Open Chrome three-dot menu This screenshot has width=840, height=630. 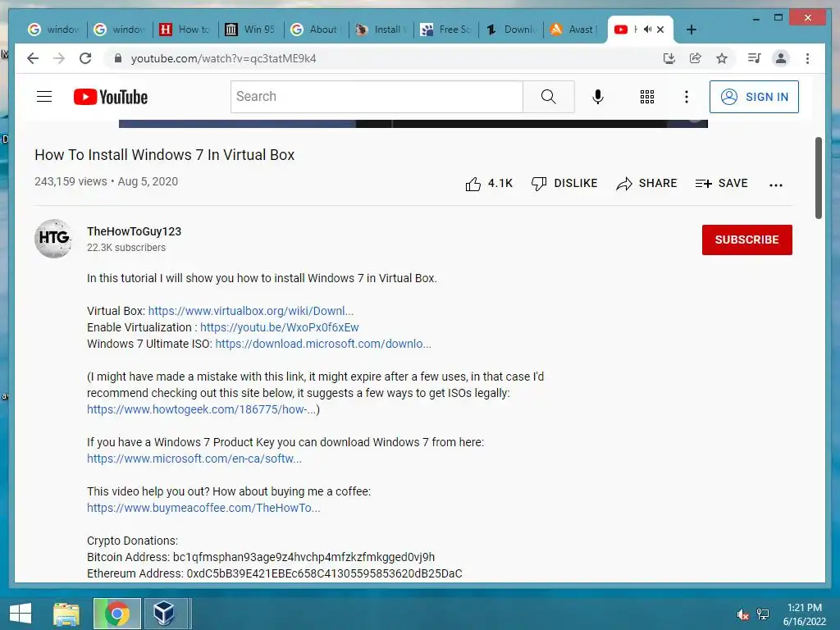point(807,58)
